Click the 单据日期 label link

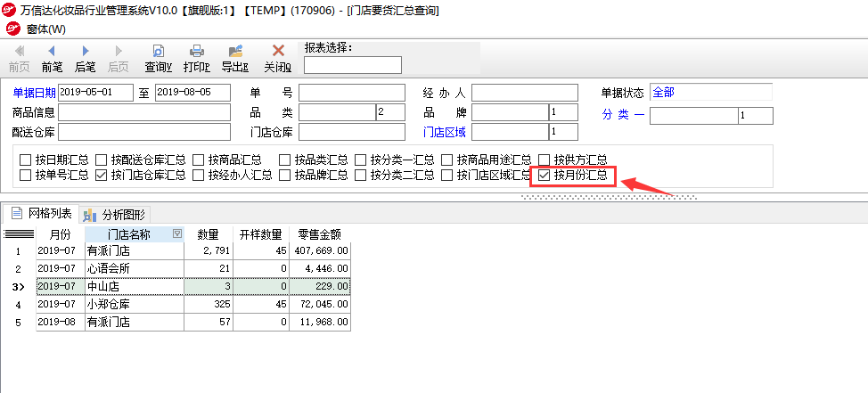pos(35,93)
